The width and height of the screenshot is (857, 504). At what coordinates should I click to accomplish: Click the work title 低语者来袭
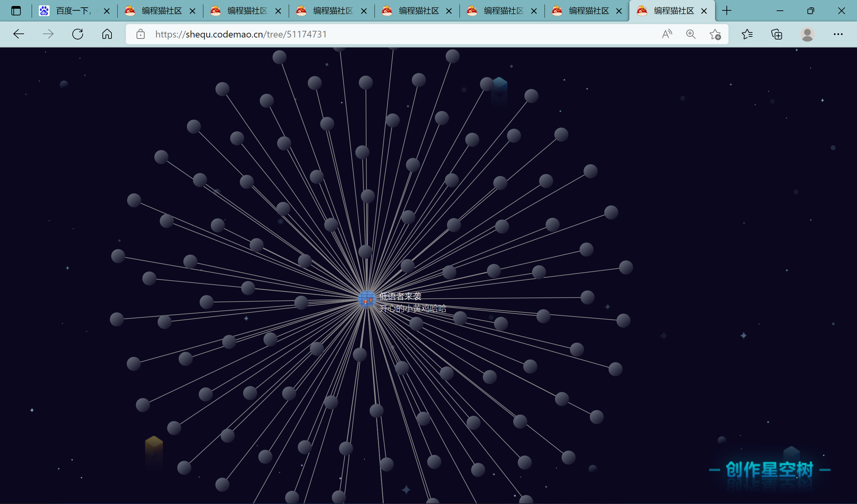[400, 296]
